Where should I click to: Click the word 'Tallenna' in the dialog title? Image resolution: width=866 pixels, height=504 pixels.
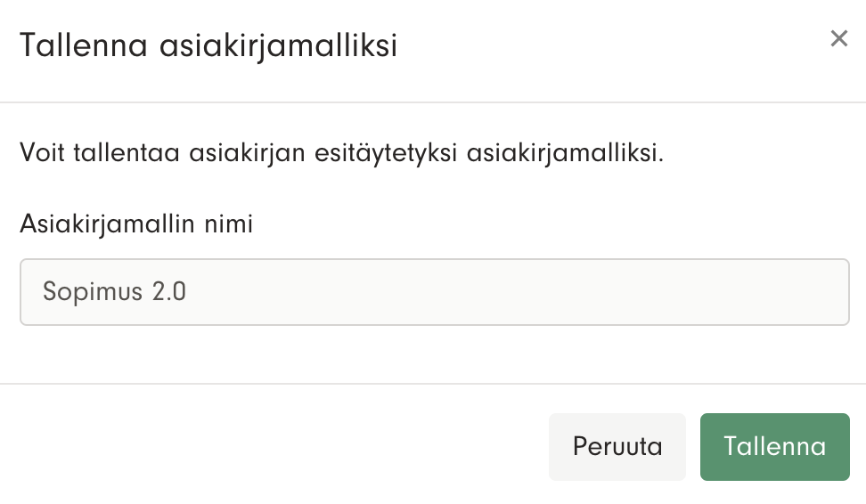click(84, 45)
